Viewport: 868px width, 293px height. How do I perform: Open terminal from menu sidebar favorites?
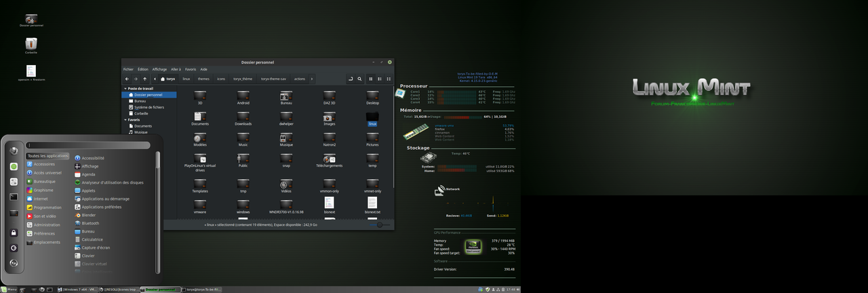pos(14,197)
